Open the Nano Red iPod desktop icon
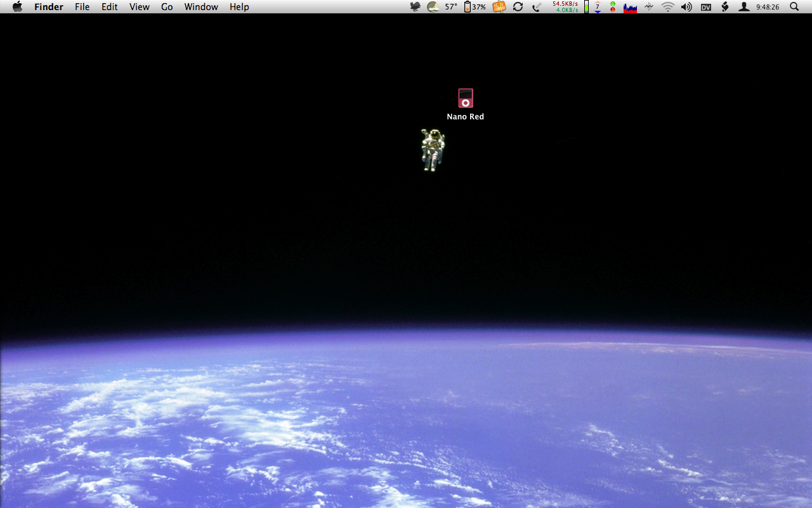Screen dimensions: 812x508 466,99
